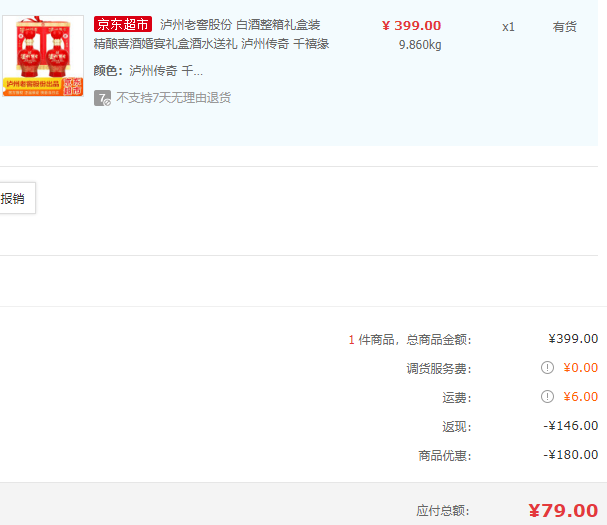Screen dimensions: 607x525
Task: Click the 商品优惠 label
Action: coord(445,456)
